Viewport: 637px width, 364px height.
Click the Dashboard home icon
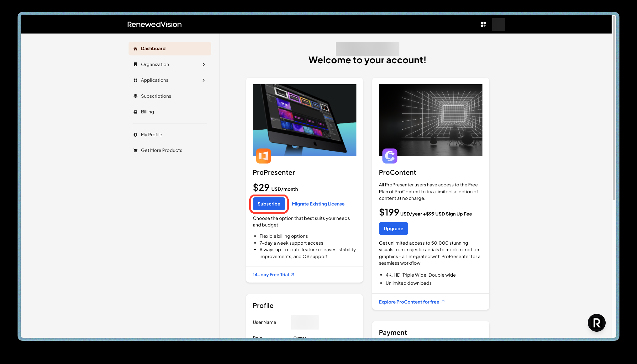pos(135,49)
